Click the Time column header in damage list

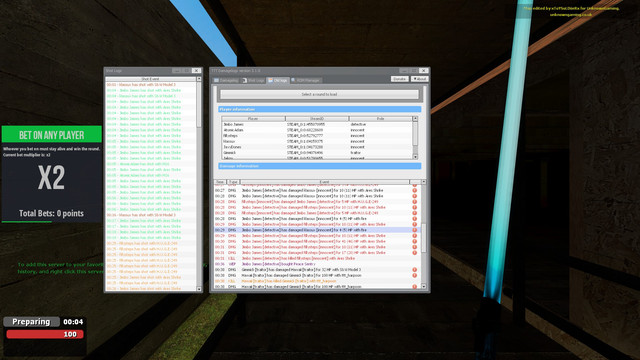(x=220, y=182)
